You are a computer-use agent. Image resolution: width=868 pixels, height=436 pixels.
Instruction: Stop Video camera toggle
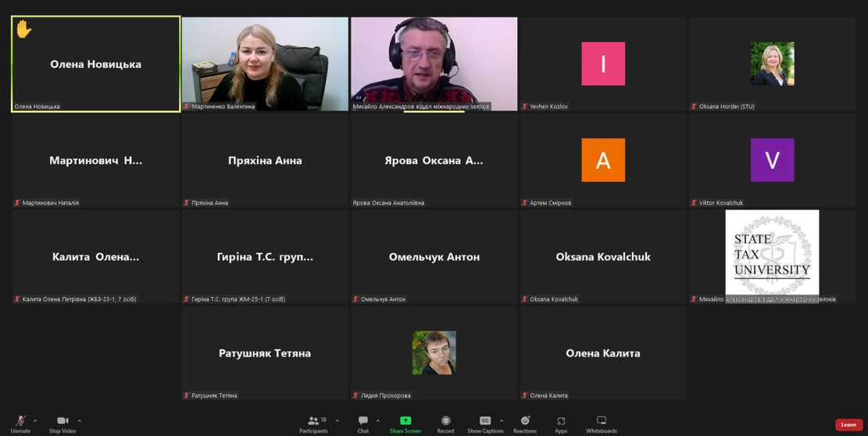click(x=63, y=423)
